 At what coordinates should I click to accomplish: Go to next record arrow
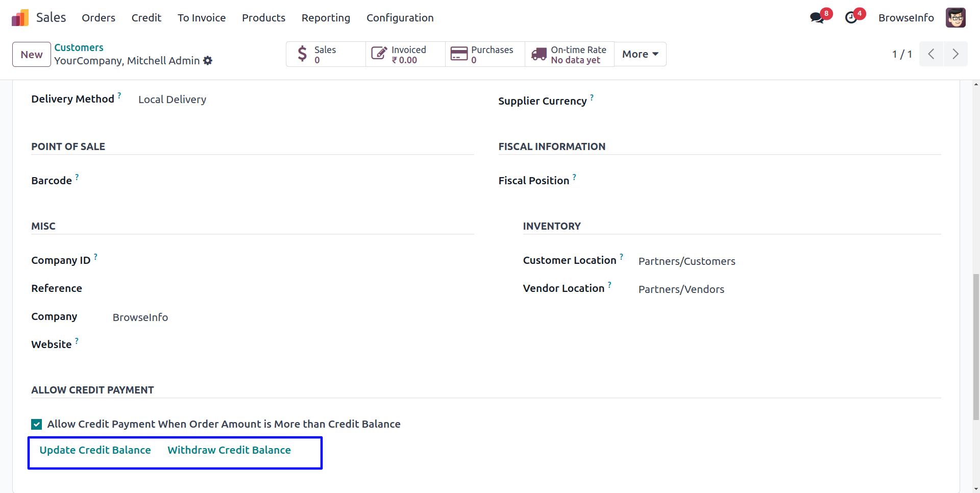955,54
